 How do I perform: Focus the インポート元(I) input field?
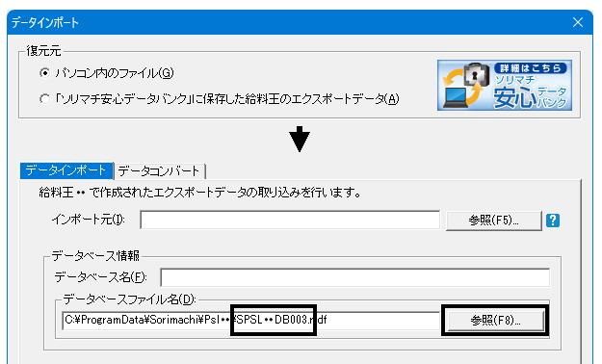pyautogui.click(x=290, y=220)
